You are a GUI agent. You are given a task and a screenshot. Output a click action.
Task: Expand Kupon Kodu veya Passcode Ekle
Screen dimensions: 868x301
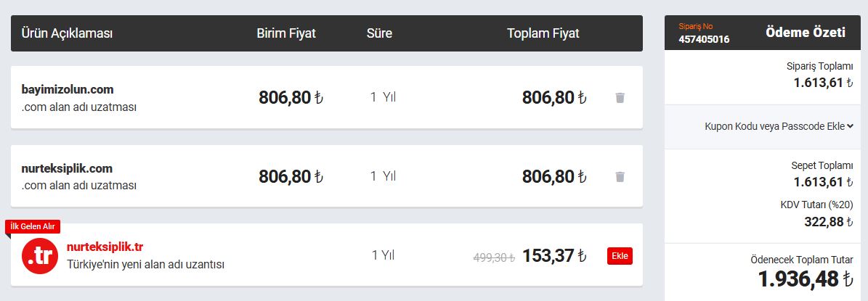(x=779, y=126)
